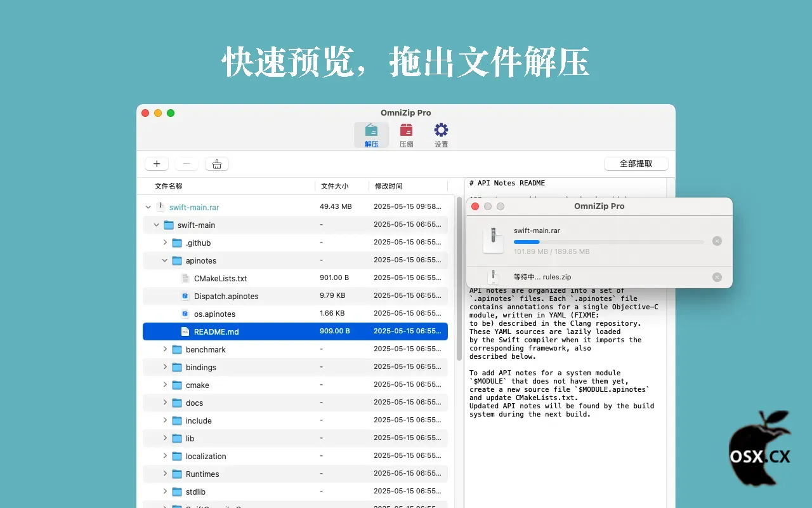This screenshot has height=508, width=812.
Task: Click the README.md file name
Action: [x=216, y=331]
